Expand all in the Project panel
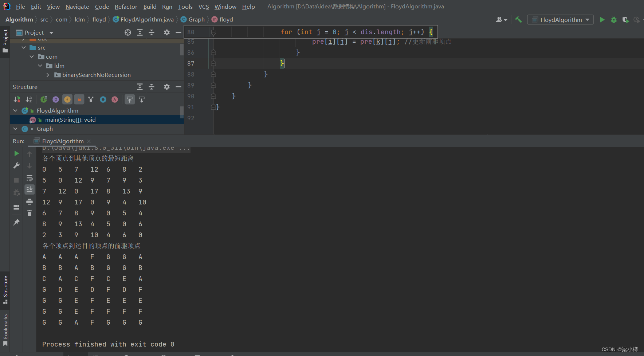The image size is (644, 356). tap(140, 32)
